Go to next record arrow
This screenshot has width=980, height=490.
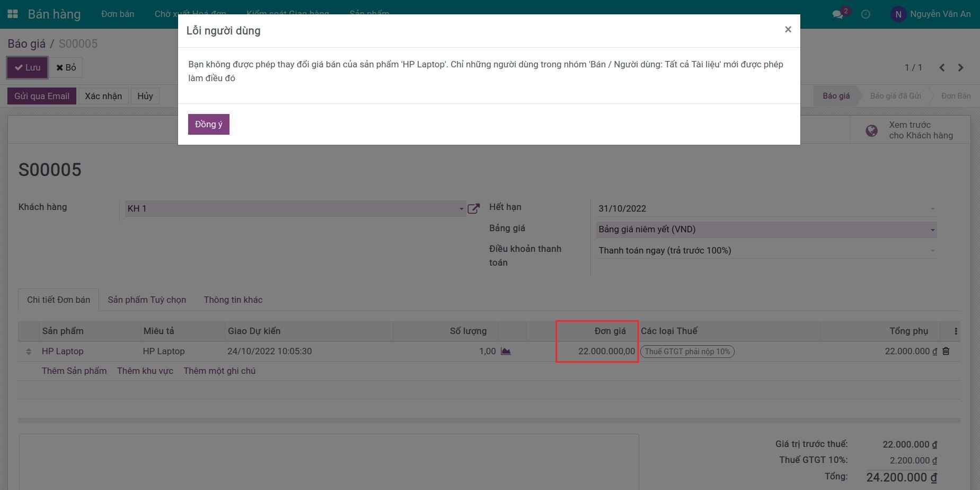[960, 67]
